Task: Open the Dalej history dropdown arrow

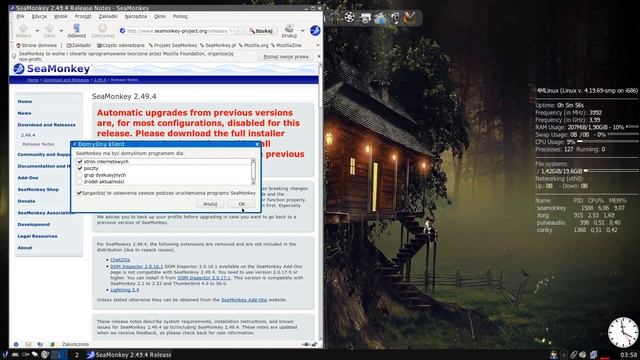Action: (x=61, y=31)
